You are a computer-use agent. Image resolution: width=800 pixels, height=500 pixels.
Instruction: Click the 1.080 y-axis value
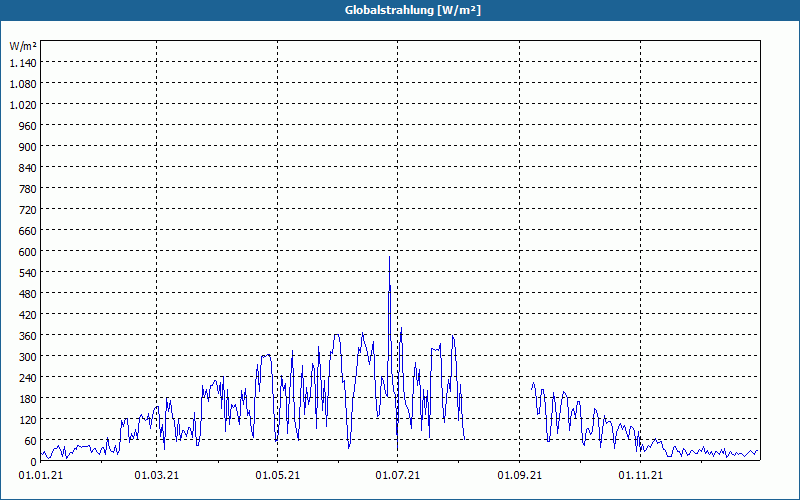tap(23, 84)
